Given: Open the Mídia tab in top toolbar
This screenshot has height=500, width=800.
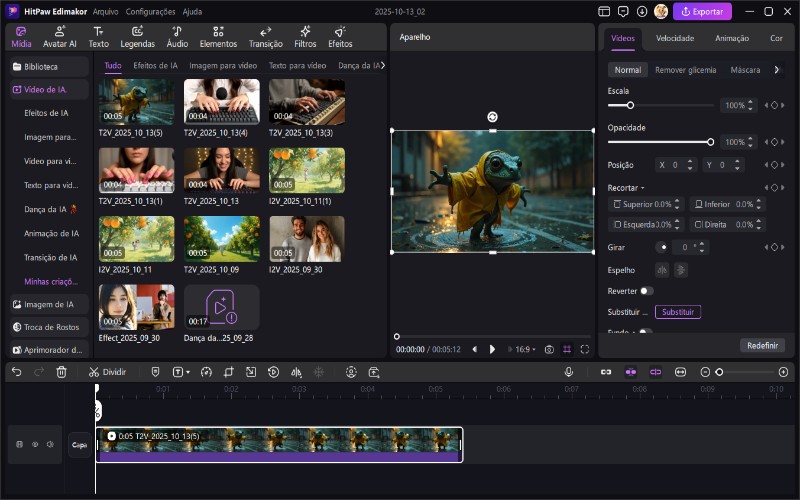Looking at the screenshot, I should click(x=21, y=37).
